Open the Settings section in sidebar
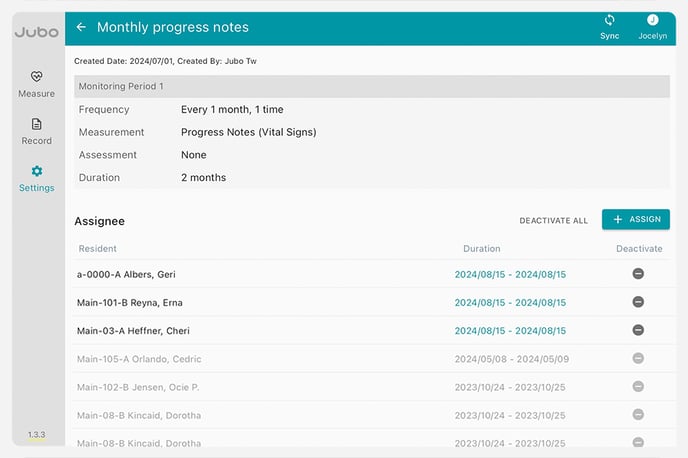The image size is (688, 458). (x=36, y=179)
